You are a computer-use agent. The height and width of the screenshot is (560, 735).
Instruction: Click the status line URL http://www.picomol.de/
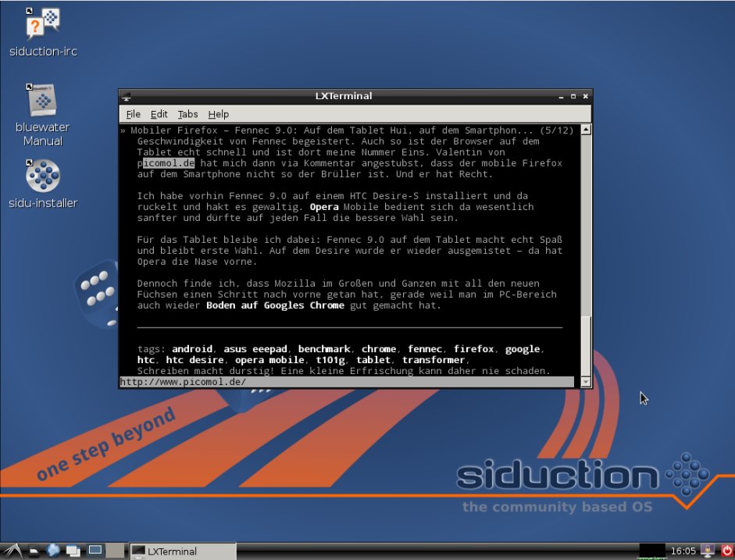(x=183, y=382)
